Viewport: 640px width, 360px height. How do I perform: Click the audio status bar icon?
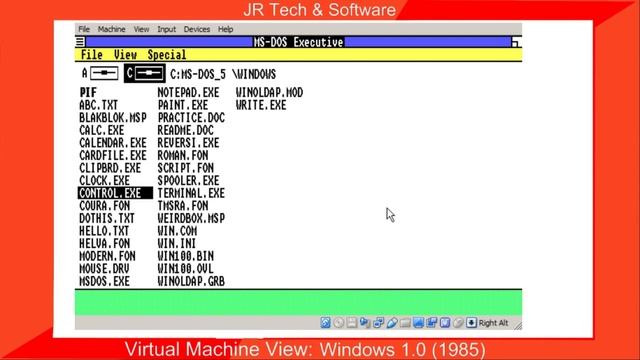pos(365,323)
